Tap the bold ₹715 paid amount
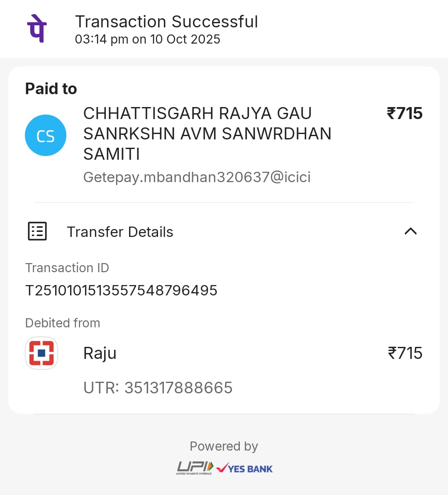The height and width of the screenshot is (495, 448). 404,113
